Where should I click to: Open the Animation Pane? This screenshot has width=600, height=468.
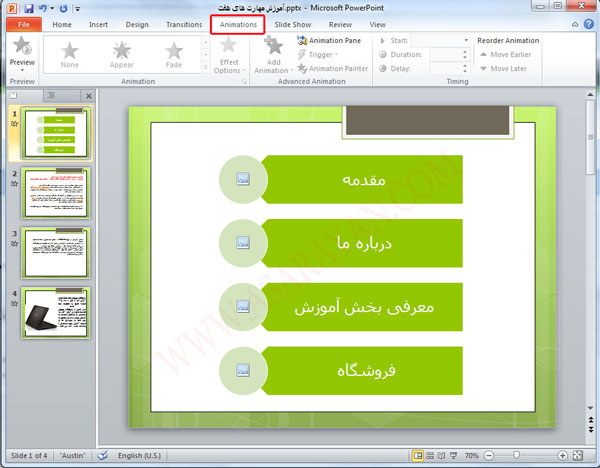pyautogui.click(x=328, y=41)
